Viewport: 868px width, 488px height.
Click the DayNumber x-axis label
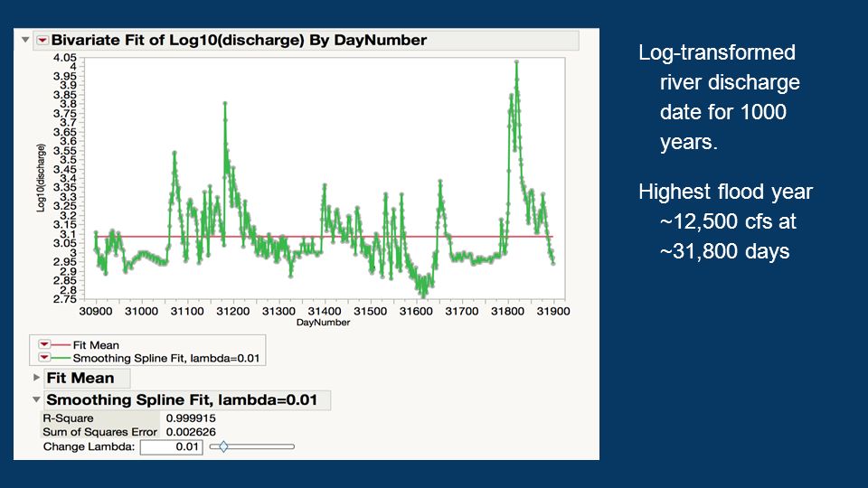click(x=324, y=322)
